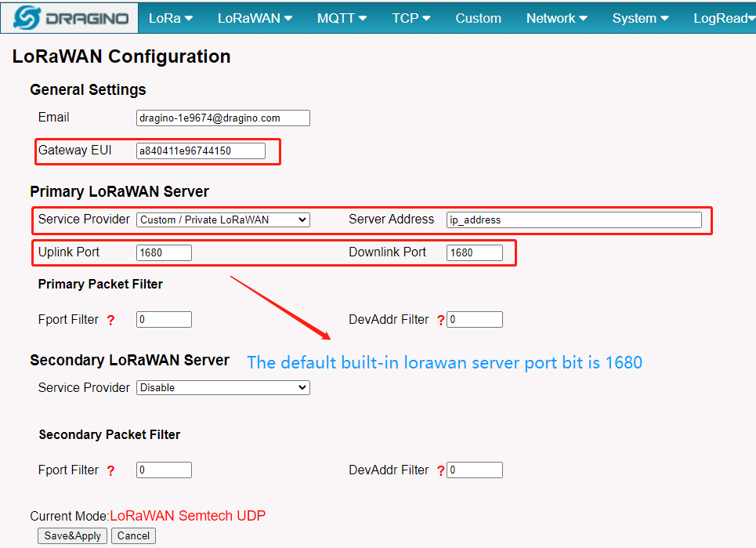
Task: Click the Email input field
Action: tap(222, 118)
